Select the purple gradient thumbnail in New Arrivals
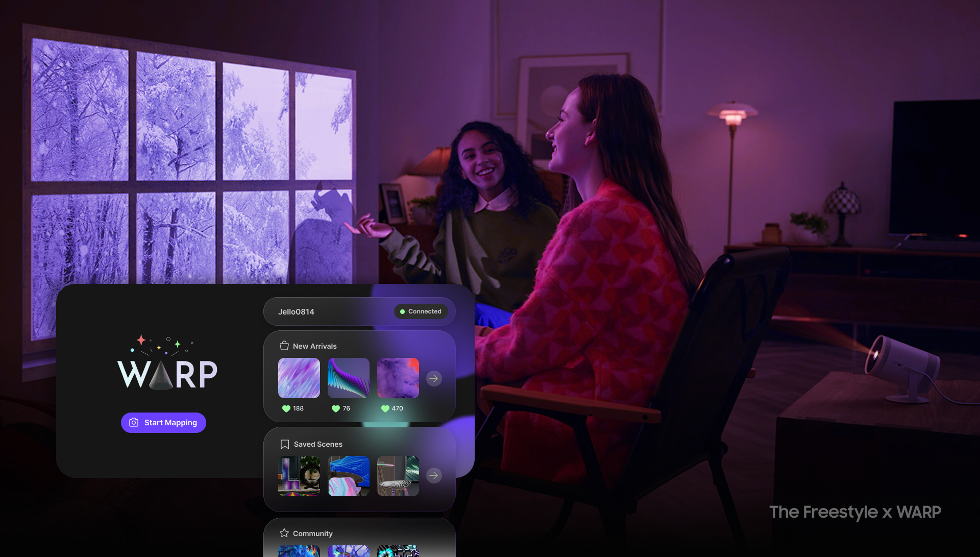Image resolution: width=980 pixels, height=557 pixels. tap(298, 377)
